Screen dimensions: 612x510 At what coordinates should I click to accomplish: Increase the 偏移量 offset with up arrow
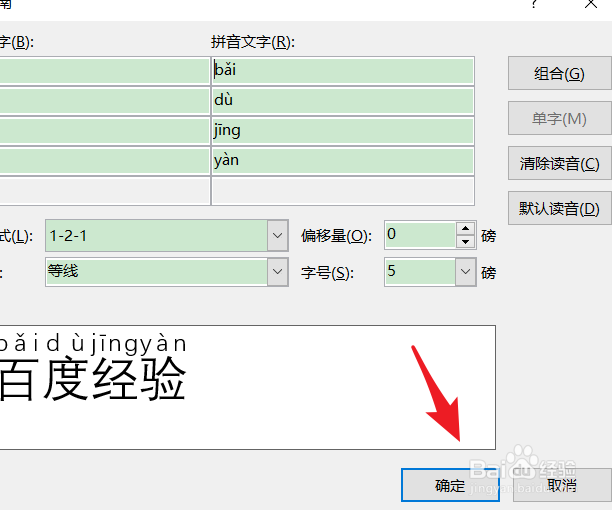(x=465, y=228)
